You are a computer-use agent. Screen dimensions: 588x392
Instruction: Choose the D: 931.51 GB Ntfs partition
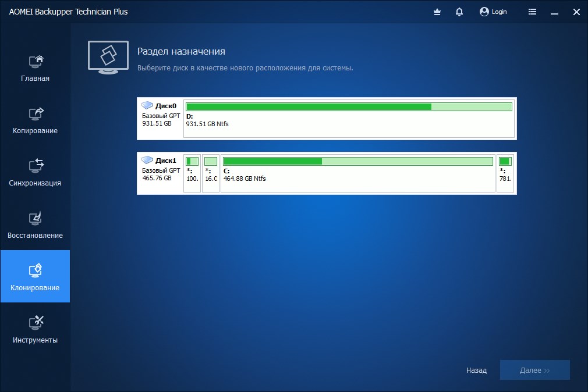(x=349, y=119)
